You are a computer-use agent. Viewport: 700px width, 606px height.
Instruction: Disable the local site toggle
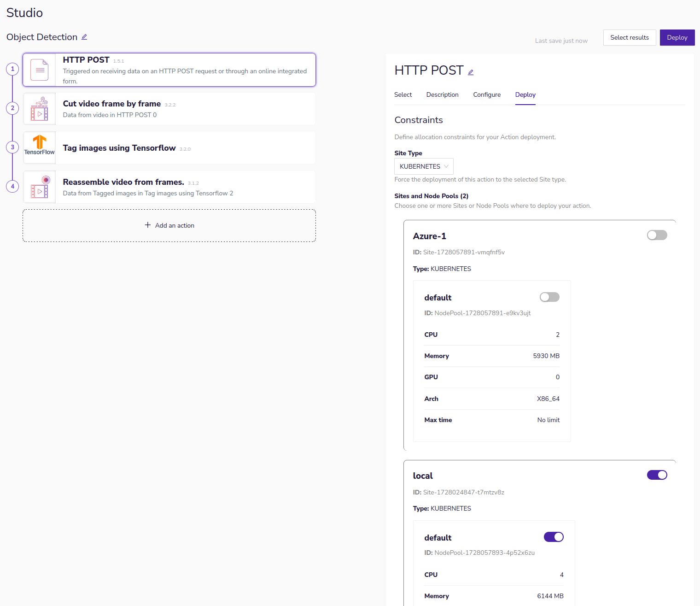657,475
